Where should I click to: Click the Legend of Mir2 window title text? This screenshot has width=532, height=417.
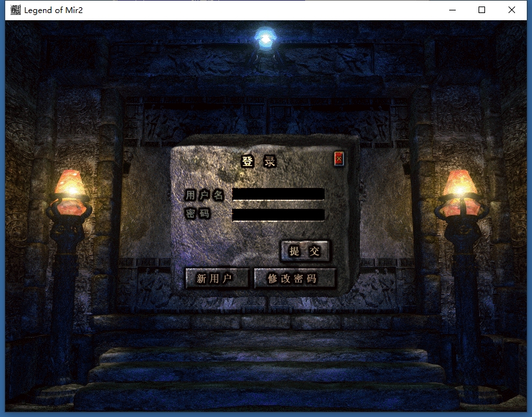click(53, 10)
